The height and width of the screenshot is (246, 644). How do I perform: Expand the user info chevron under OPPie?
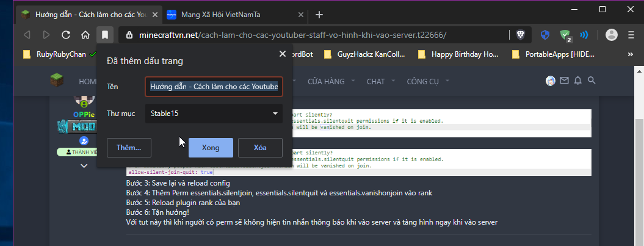point(84,166)
